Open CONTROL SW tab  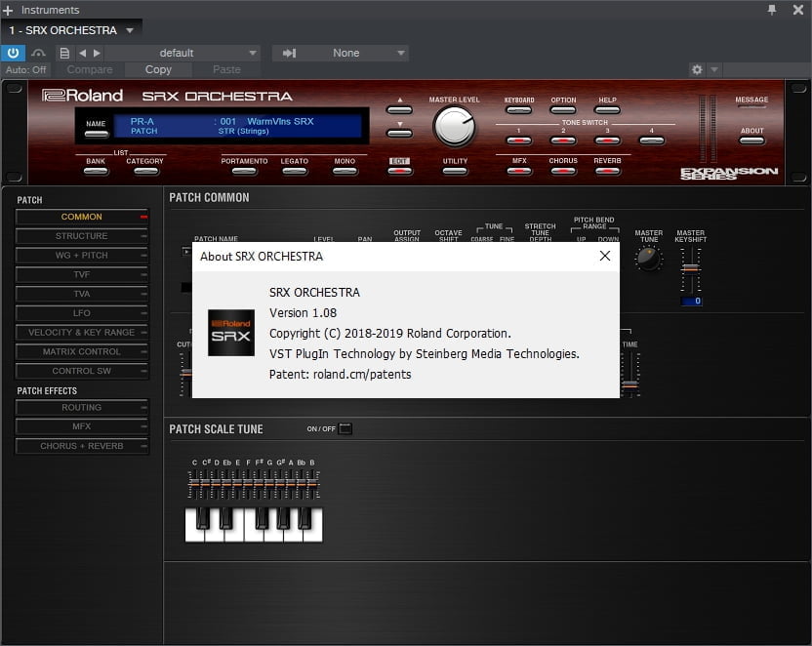pyautogui.click(x=82, y=371)
